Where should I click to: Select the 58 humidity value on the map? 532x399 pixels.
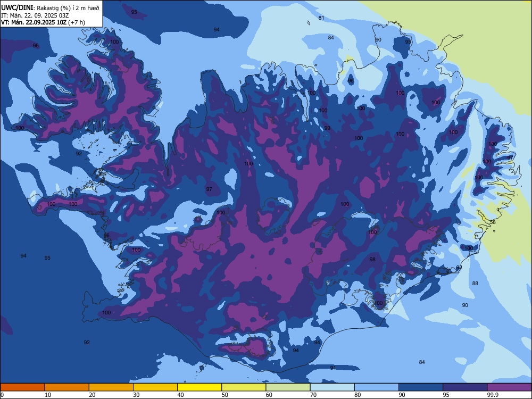tap(493, 222)
